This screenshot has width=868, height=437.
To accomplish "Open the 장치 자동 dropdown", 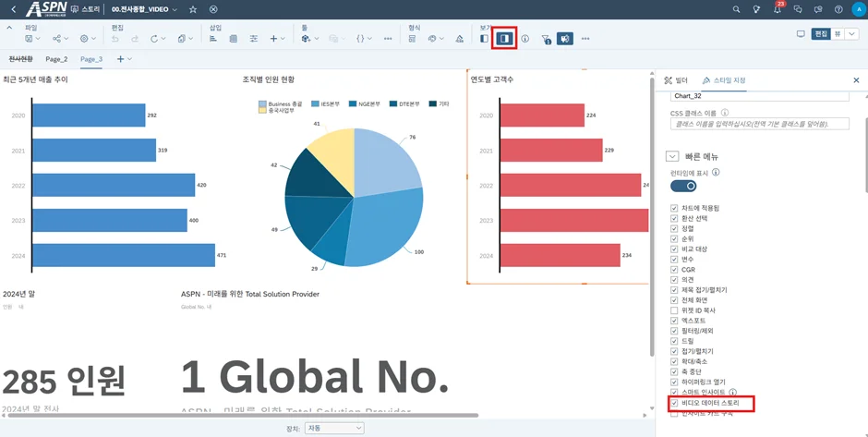I will [x=333, y=429].
